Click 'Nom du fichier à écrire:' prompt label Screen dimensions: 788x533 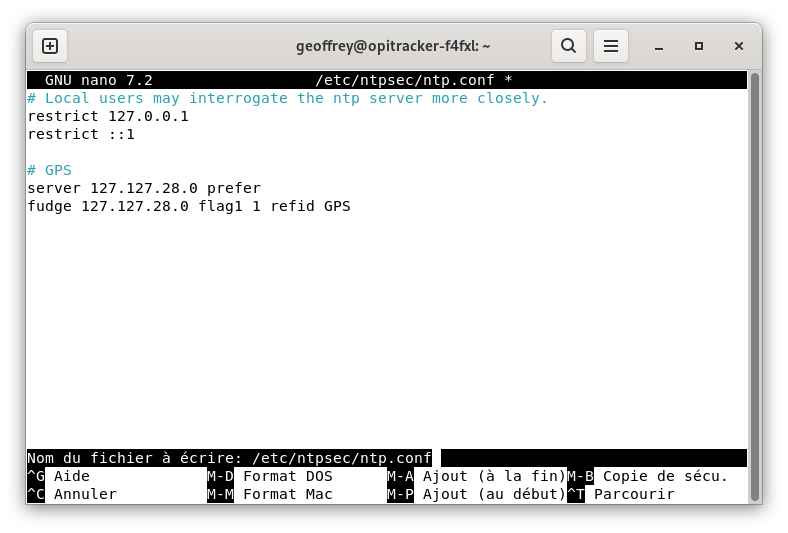[x=135, y=458]
